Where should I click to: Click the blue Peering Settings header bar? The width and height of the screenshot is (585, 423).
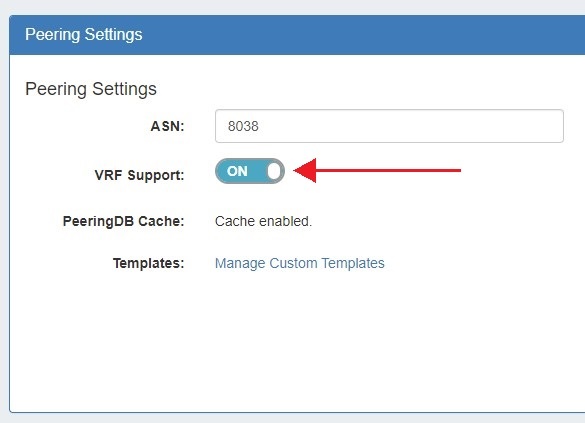click(297, 35)
